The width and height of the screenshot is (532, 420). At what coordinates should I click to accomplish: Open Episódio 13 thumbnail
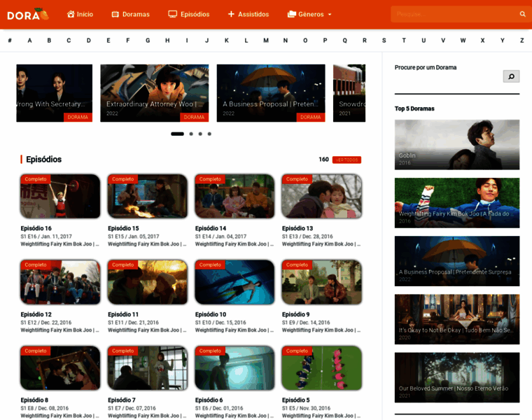(321, 196)
